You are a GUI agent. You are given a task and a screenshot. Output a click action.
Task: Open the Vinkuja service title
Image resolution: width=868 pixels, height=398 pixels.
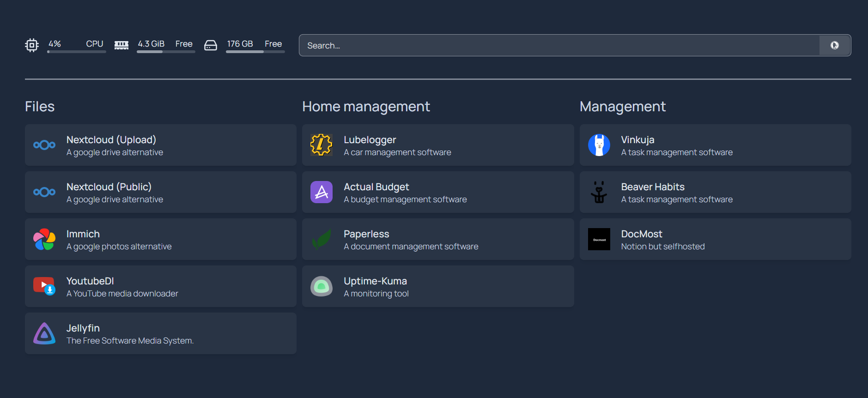click(x=637, y=140)
